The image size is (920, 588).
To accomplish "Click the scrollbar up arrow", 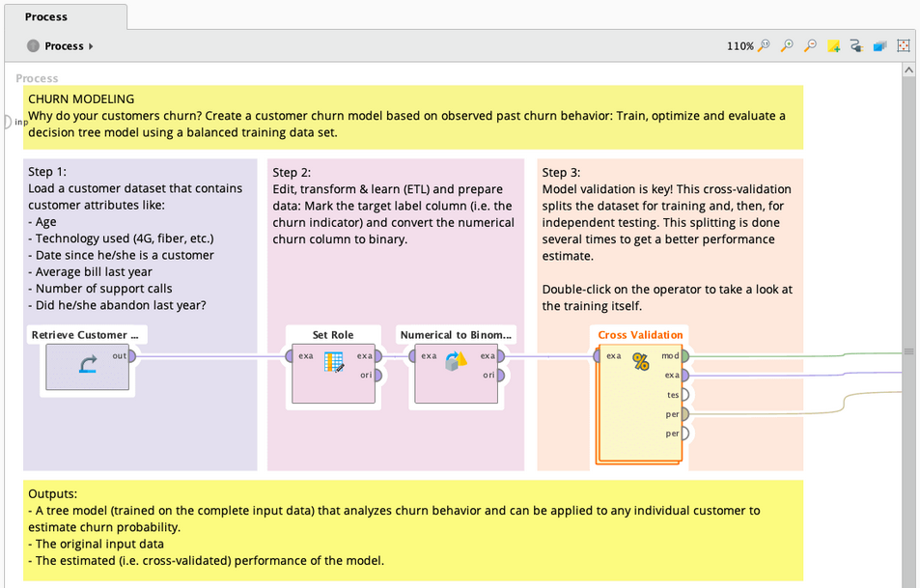I will coord(908,69).
